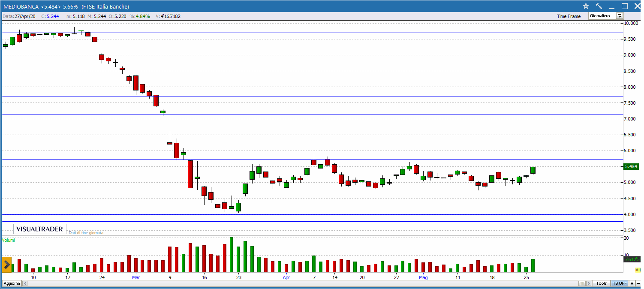This screenshot has width=644, height=289.
Task: Click the green volume value tag 7'612'5
Action: pos(632,259)
